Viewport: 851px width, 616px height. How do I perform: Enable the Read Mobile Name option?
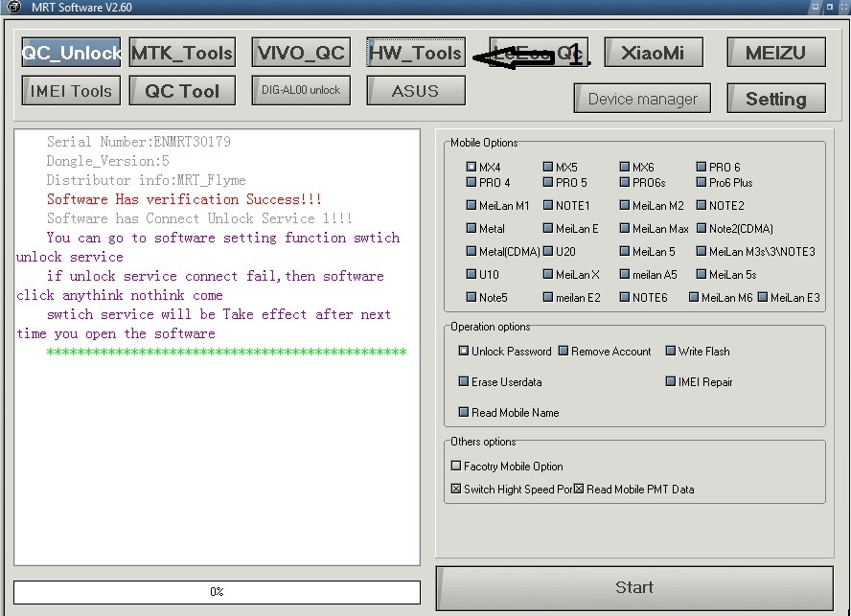pos(463,412)
